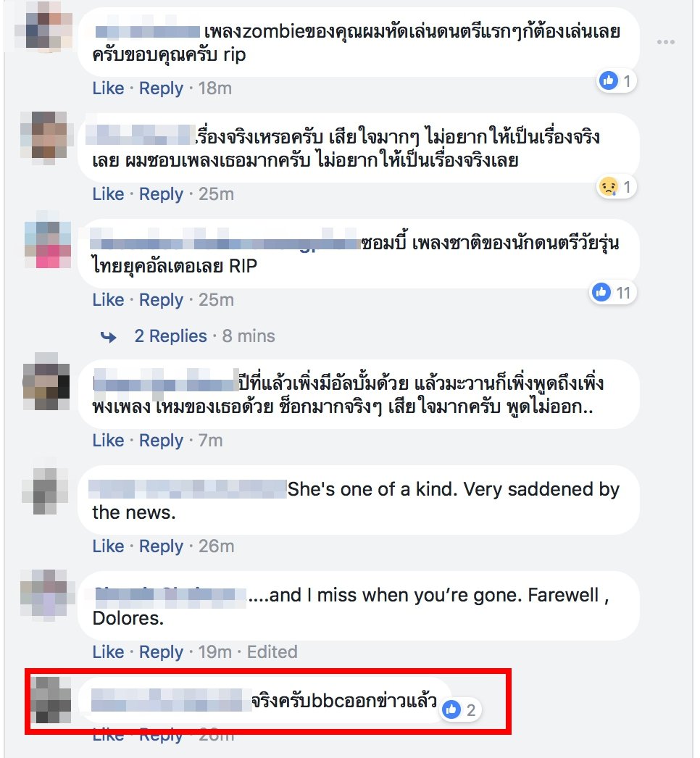Expand the 2 Replies thread
The width and height of the screenshot is (700, 758).
tap(170, 336)
